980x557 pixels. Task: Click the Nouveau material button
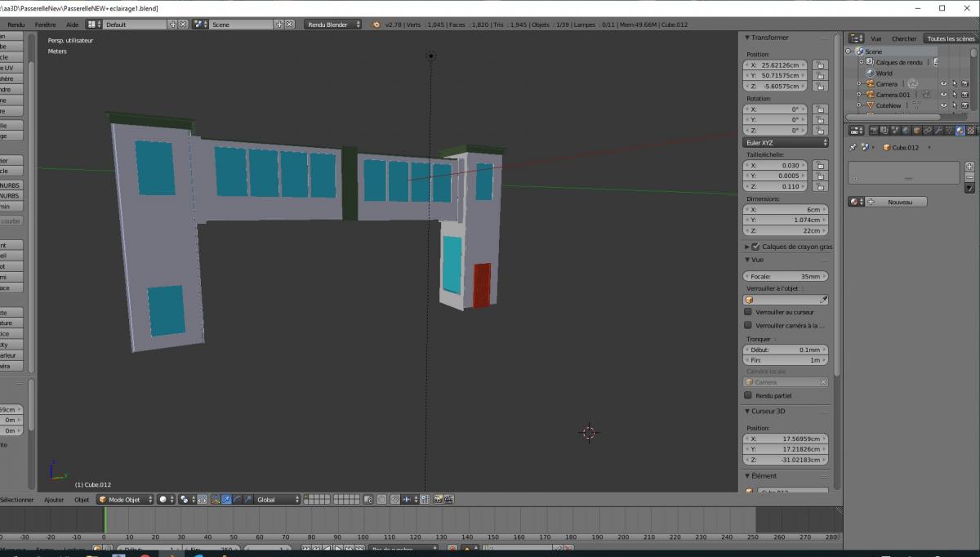[x=898, y=202]
